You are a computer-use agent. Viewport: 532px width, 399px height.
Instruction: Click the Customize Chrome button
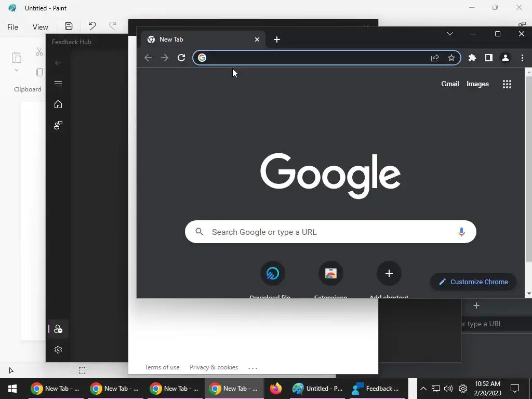pos(473,282)
